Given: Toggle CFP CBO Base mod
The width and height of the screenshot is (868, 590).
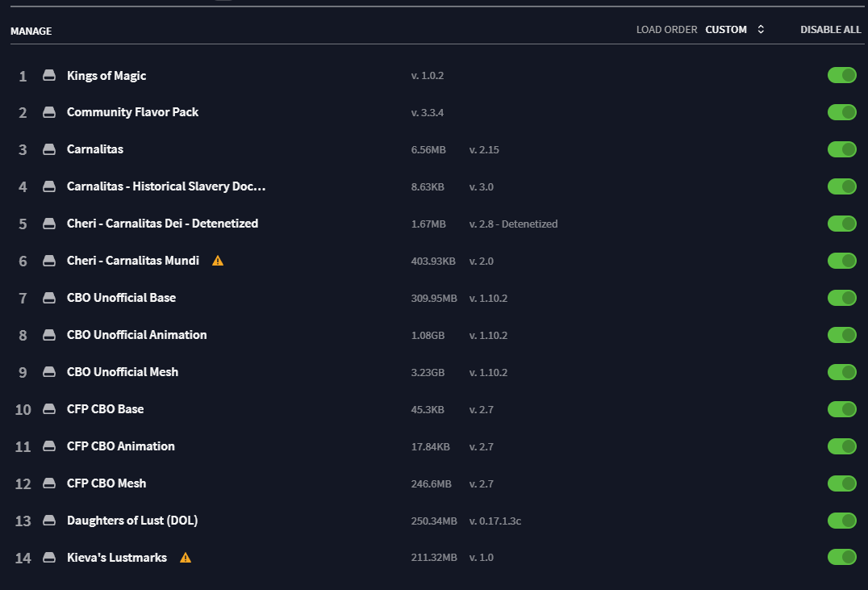Looking at the screenshot, I should (x=842, y=409).
